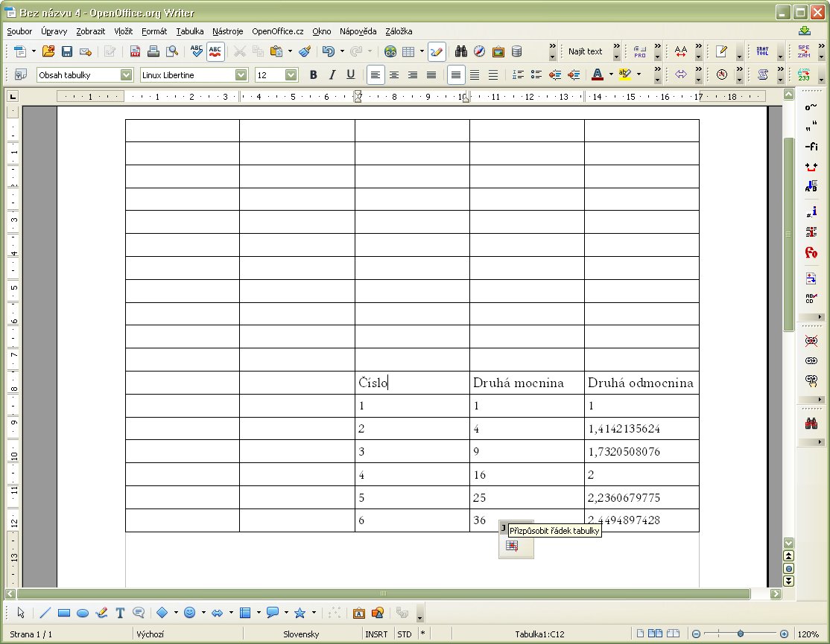This screenshot has height=644, width=830.
Task: Select the Text tool in drawing toolbar
Action: [120, 613]
